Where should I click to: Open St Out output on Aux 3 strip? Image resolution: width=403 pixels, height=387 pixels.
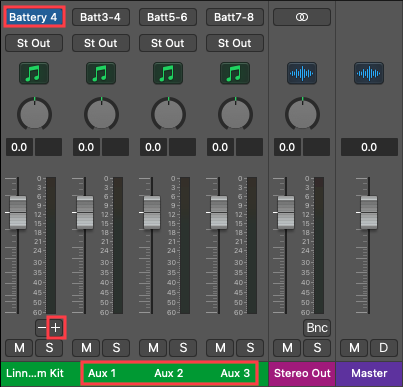pos(235,43)
